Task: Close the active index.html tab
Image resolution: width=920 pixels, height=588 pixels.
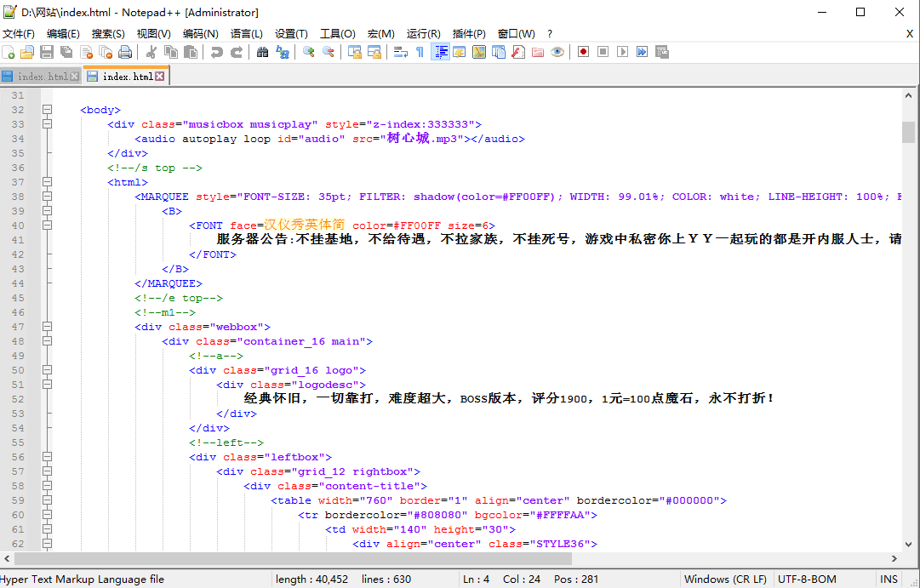Action: [x=160, y=77]
